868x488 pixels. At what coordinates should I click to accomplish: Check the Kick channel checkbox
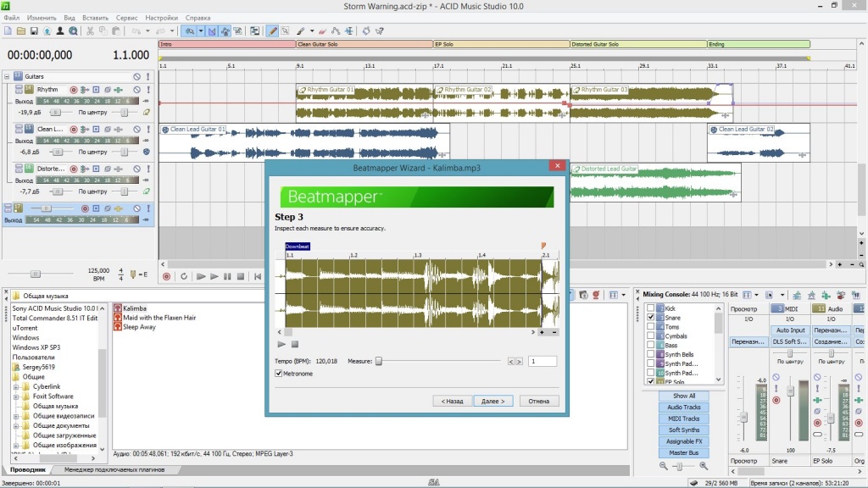(650, 309)
